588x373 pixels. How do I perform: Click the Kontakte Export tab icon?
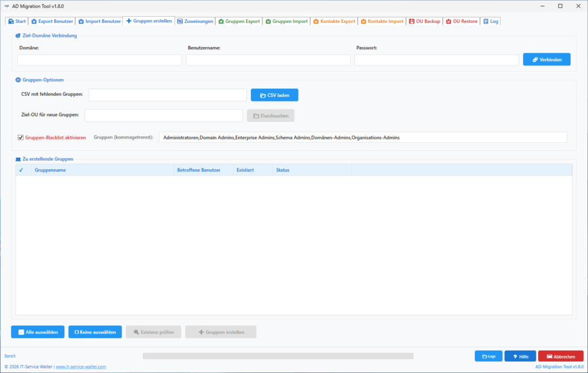pyautogui.click(x=316, y=21)
